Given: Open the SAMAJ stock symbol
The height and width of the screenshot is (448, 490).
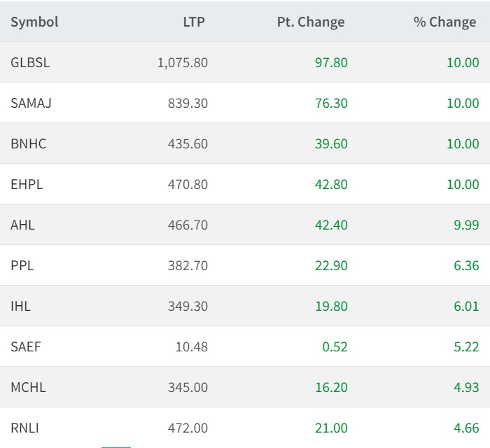Looking at the screenshot, I should coord(31,103).
